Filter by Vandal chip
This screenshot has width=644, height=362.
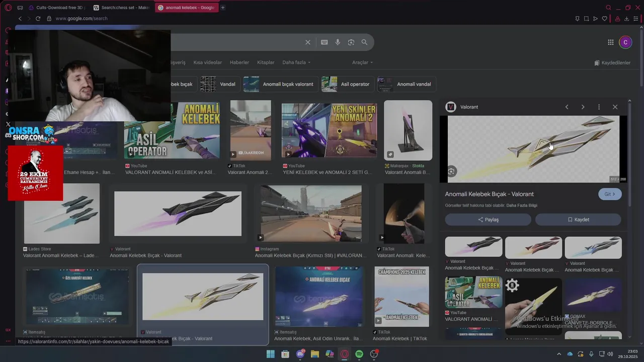[x=219, y=84]
